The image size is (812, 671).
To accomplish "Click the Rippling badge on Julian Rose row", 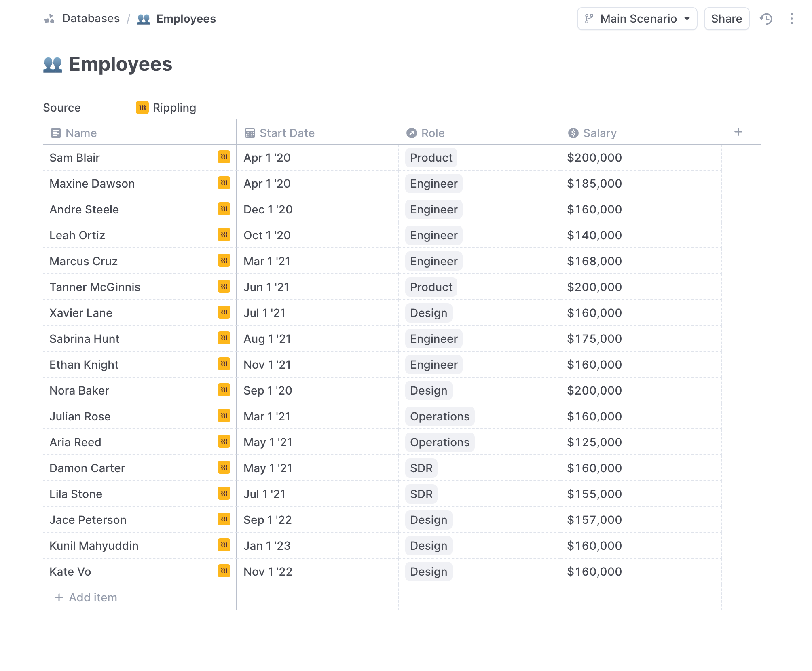I will [x=224, y=416].
